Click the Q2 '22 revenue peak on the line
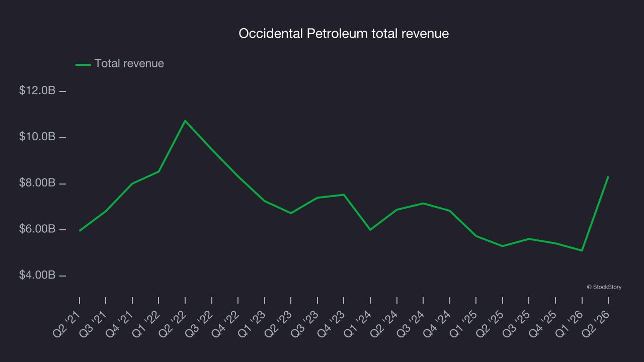The image size is (644, 362). click(x=185, y=121)
